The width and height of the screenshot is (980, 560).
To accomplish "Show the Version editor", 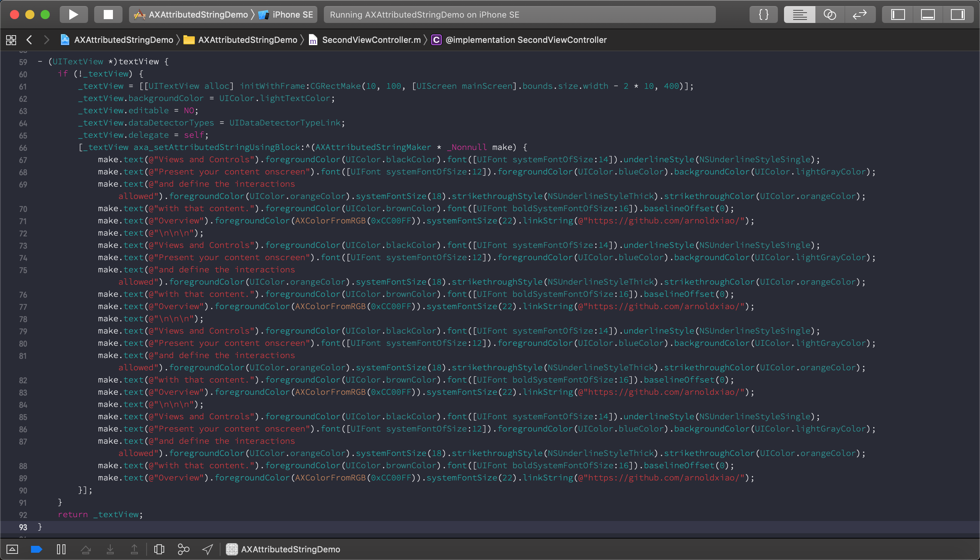I will (859, 15).
